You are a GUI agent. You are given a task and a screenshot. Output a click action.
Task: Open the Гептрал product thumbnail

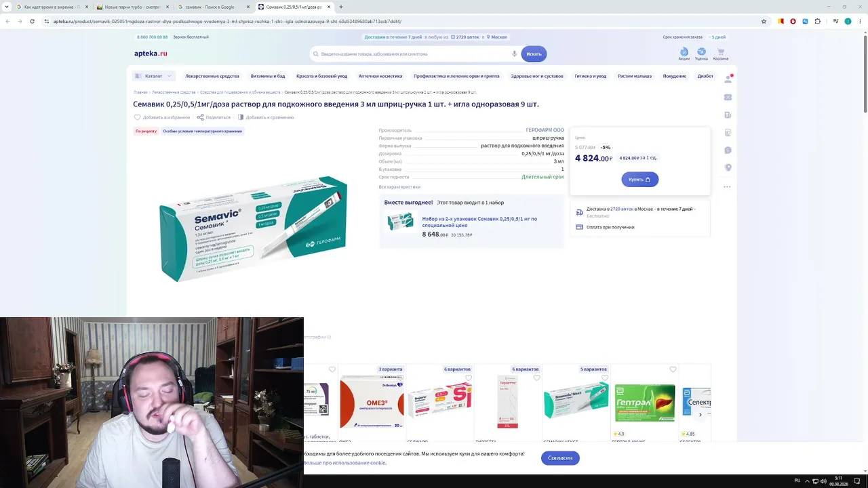coord(644,403)
